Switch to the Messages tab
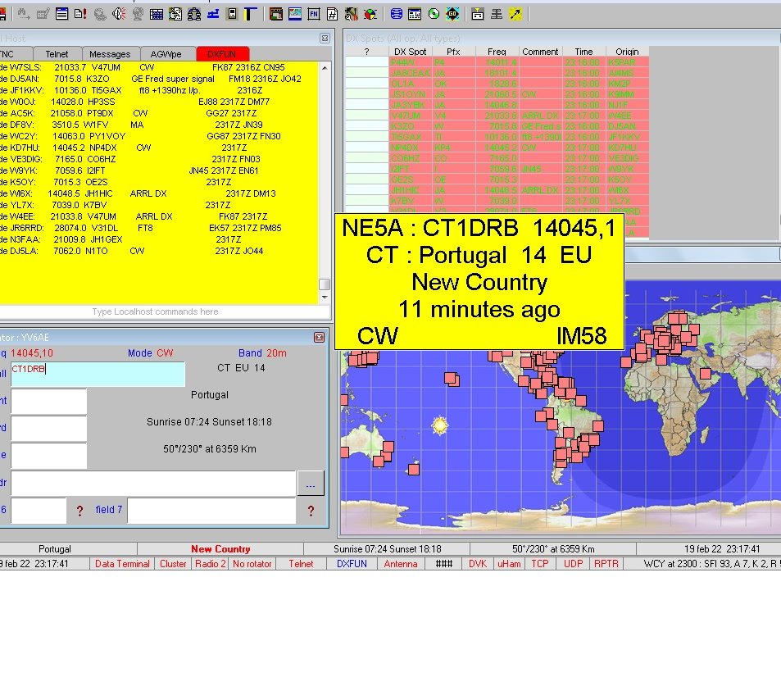Image resolution: width=781 pixels, height=700 pixels. point(110,54)
